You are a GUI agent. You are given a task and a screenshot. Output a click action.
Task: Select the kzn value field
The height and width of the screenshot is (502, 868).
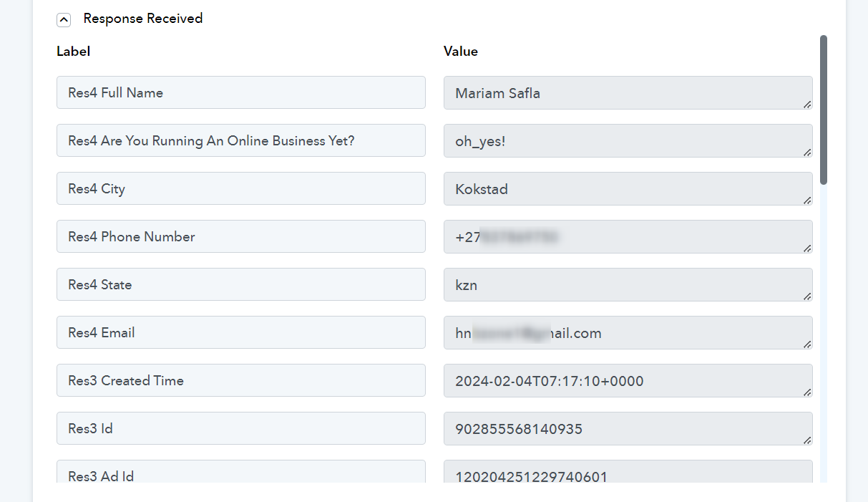coord(628,285)
